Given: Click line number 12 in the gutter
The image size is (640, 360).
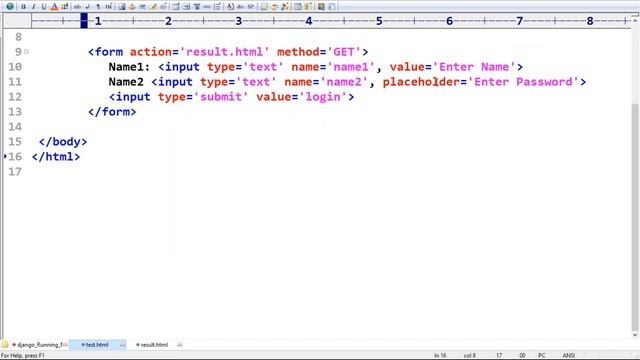Looking at the screenshot, I should pos(15,97).
